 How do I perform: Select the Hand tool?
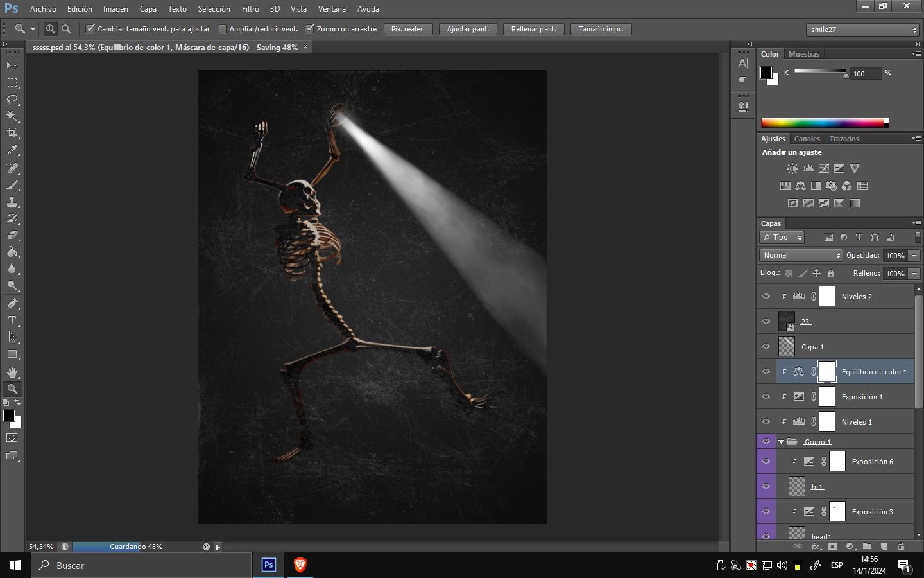coord(12,372)
